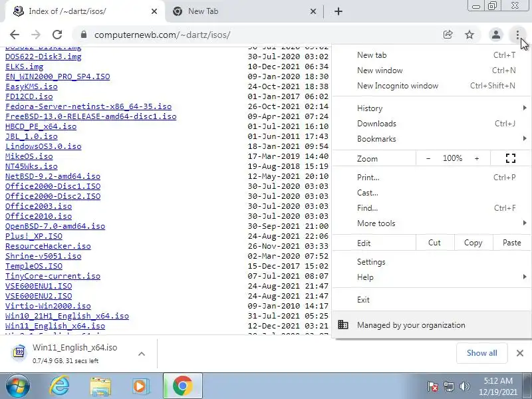The image size is (532, 399).
Task: Open Downloads from the Chrome menu
Action: click(x=432, y=124)
